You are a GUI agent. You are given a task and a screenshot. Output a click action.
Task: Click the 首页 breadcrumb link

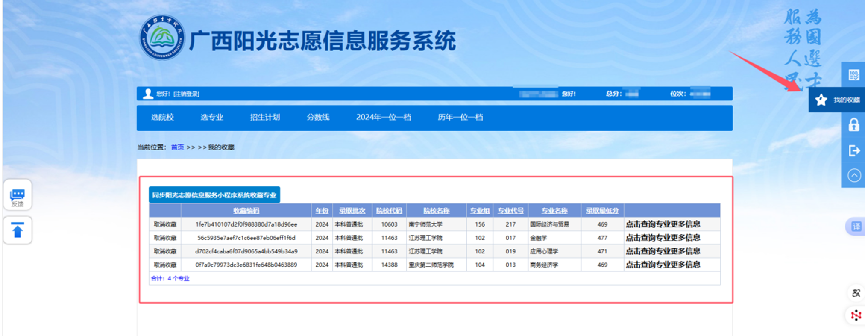tap(177, 147)
